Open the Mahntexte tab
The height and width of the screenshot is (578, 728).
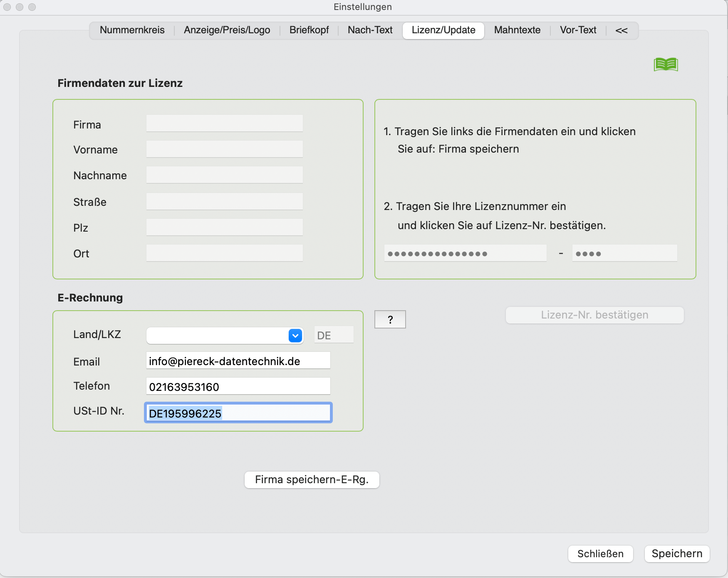(x=517, y=30)
